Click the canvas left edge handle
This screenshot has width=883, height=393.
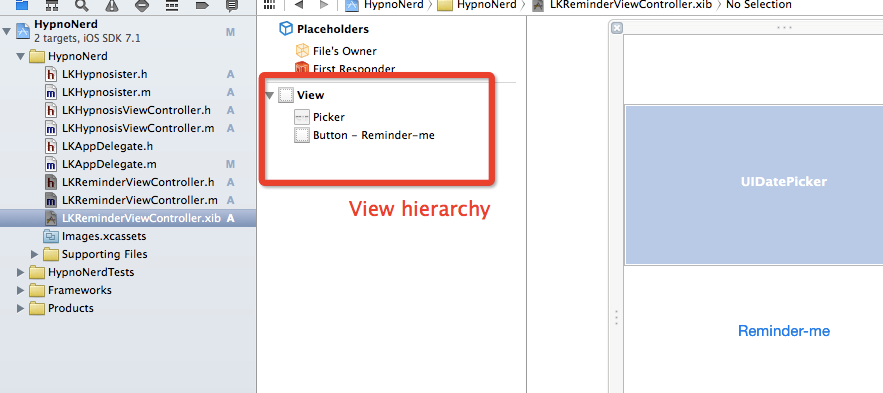tap(616, 318)
